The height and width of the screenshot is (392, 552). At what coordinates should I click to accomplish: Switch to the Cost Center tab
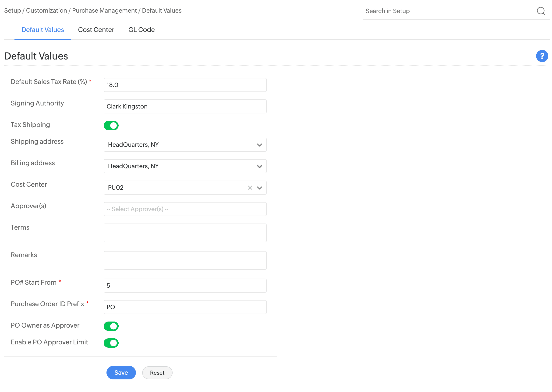tap(96, 30)
